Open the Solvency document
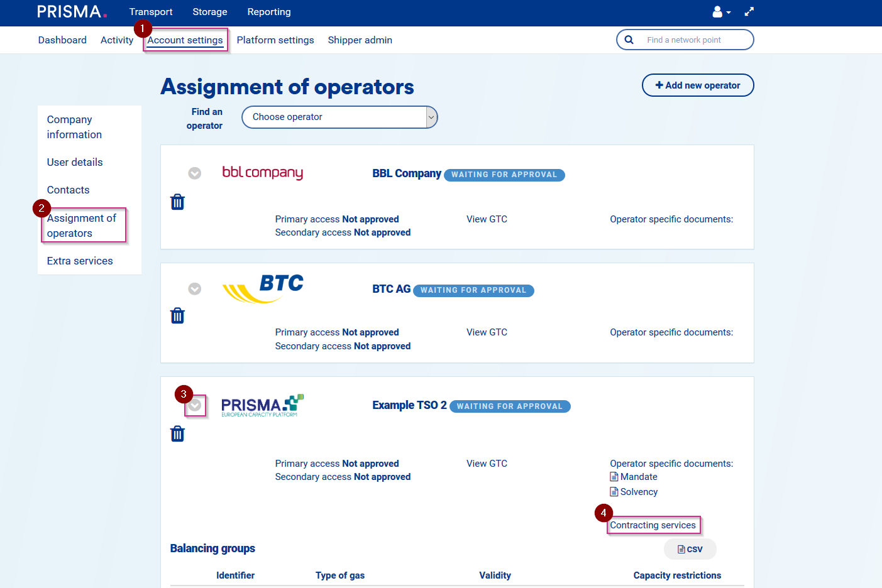Viewport: 882px width, 588px height. 638,492
